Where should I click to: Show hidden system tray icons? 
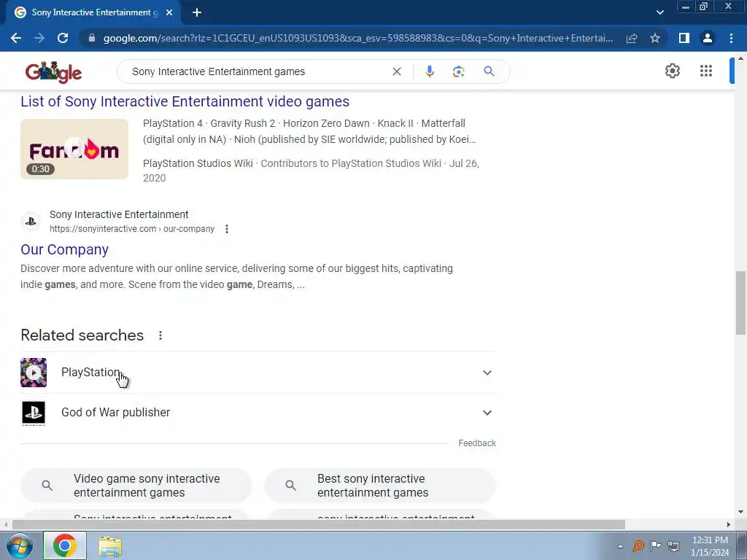pos(620,545)
